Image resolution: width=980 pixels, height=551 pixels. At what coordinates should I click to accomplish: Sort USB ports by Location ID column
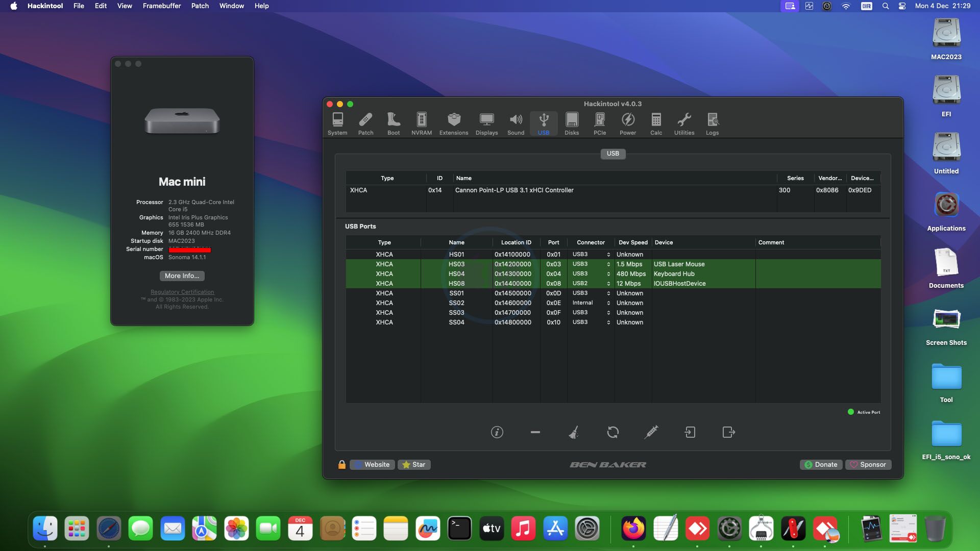point(516,242)
